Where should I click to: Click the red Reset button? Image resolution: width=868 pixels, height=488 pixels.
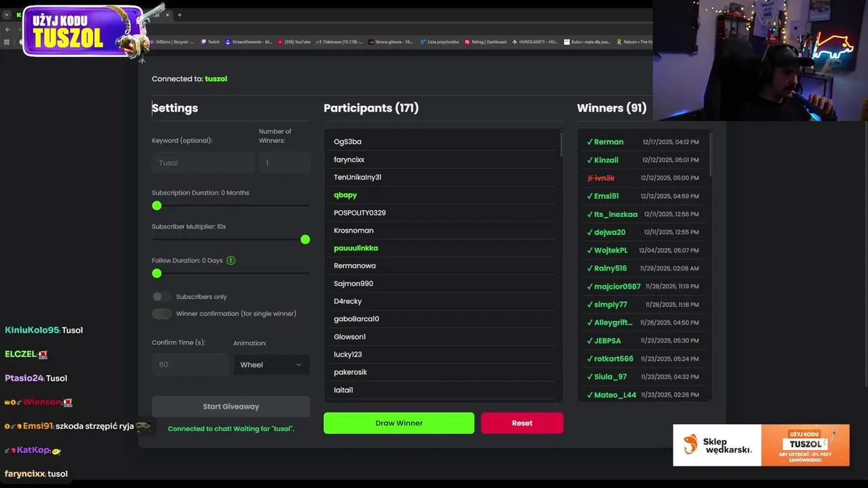click(522, 423)
